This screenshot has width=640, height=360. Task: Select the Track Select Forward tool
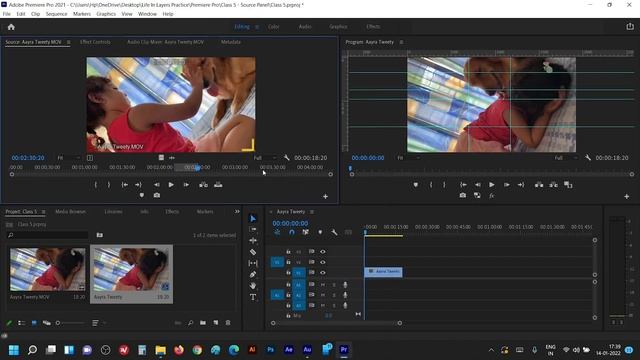253,229
